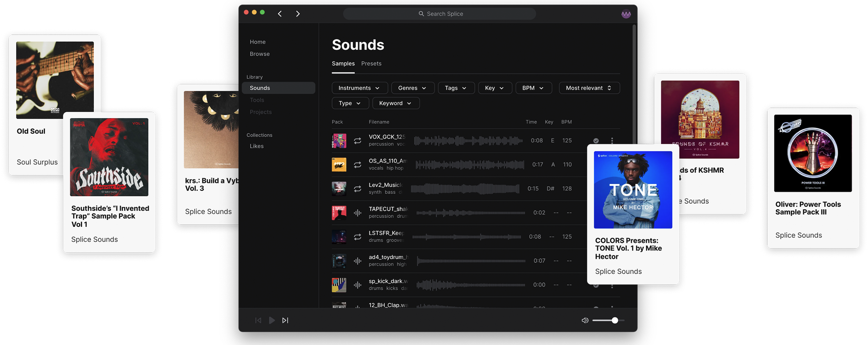The height and width of the screenshot is (345, 868).
Task: Open pack artwork for ad4_toydrum row
Action: click(x=339, y=261)
